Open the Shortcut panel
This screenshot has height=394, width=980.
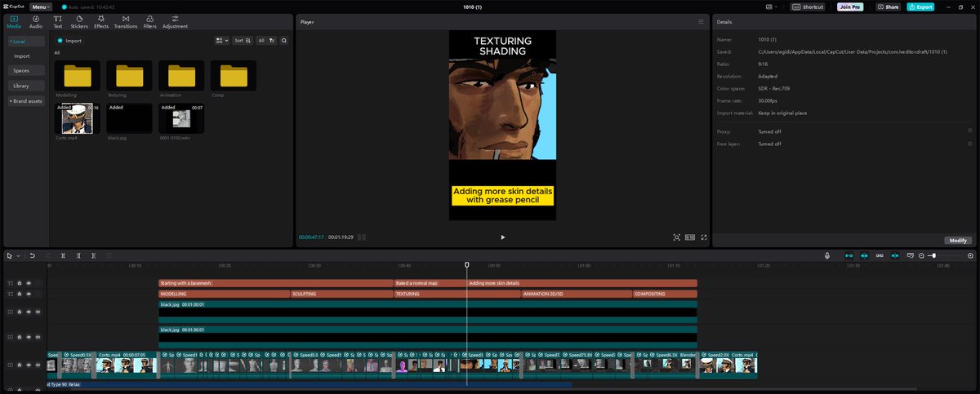point(808,7)
